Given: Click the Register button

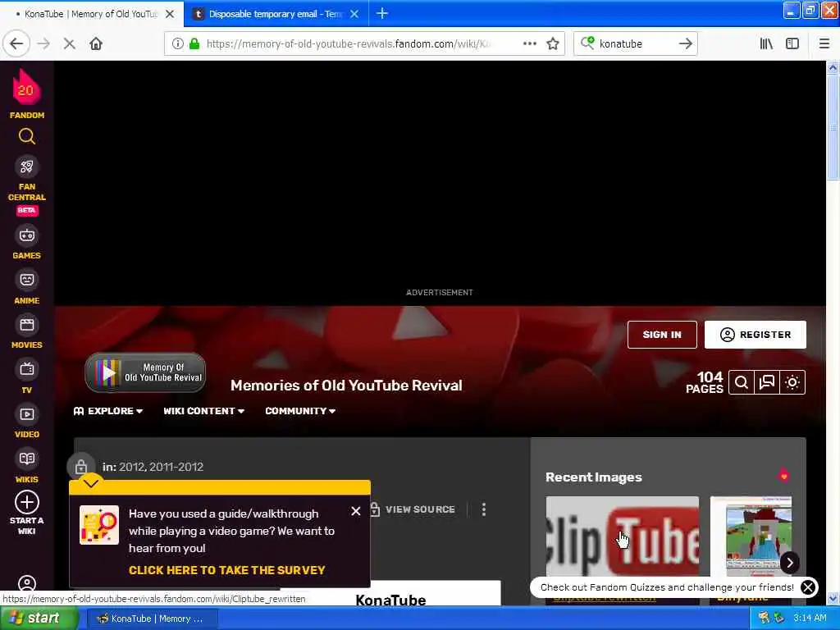Looking at the screenshot, I should (756, 335).
